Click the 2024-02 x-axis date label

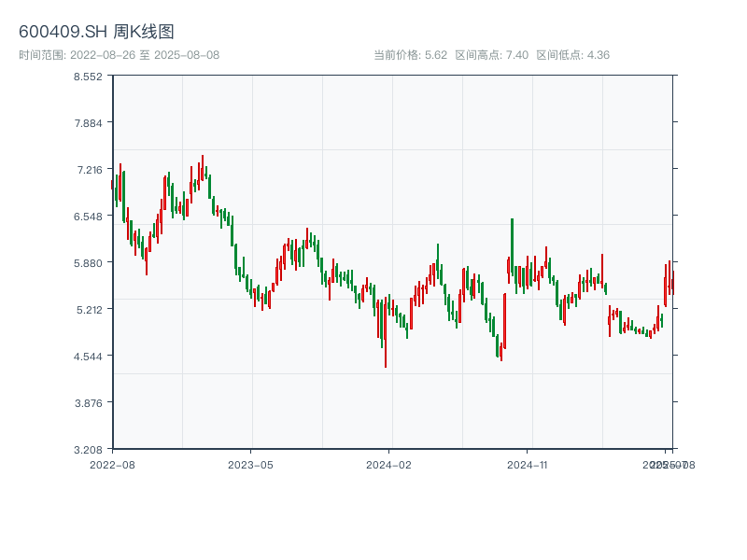[389, 464]
